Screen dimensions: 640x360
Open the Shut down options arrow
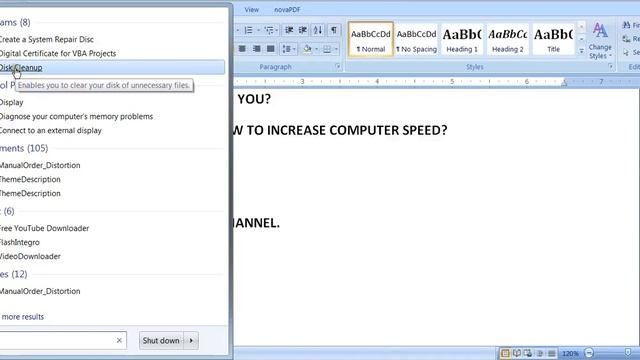point(191,340)
